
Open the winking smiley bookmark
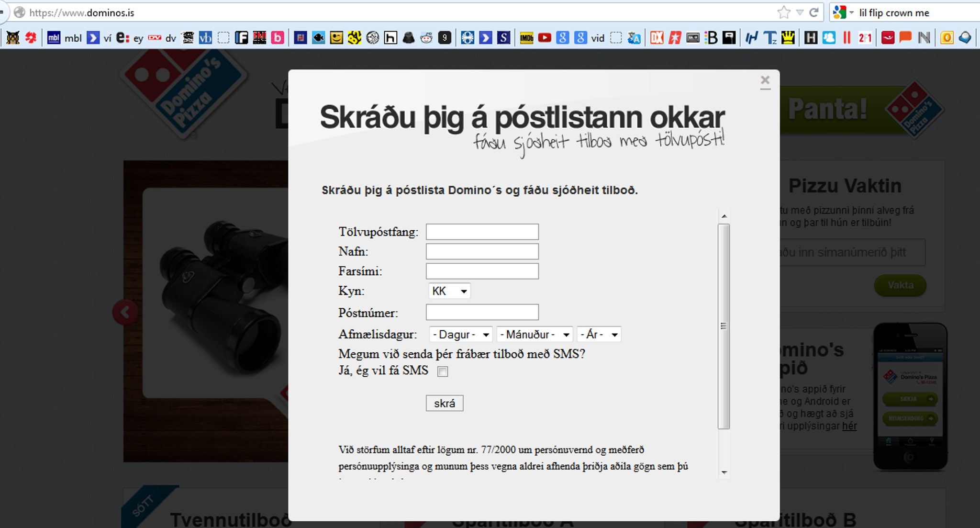click(x=336, y=38)
